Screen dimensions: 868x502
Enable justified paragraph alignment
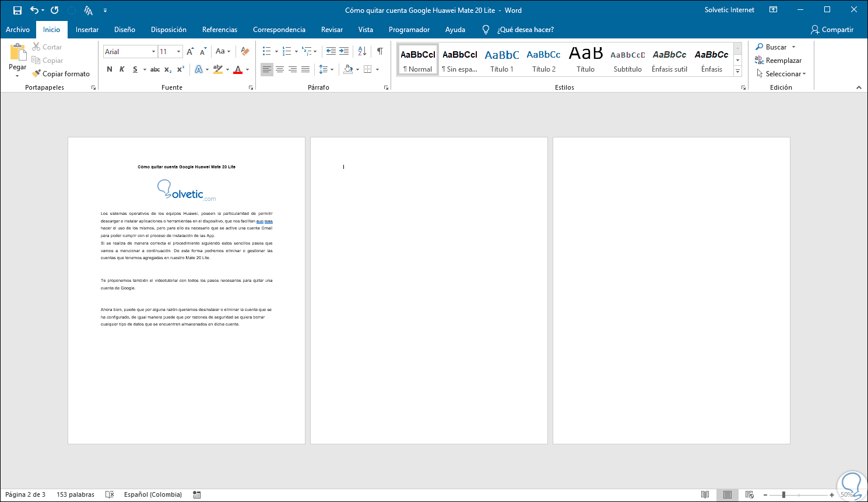[x=305, y=69]
